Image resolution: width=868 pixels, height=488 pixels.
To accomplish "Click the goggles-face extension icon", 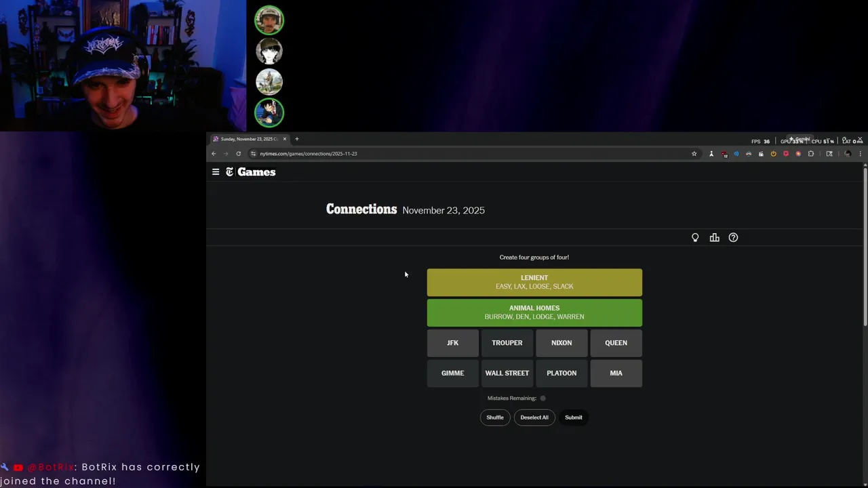I will point(749,154).
